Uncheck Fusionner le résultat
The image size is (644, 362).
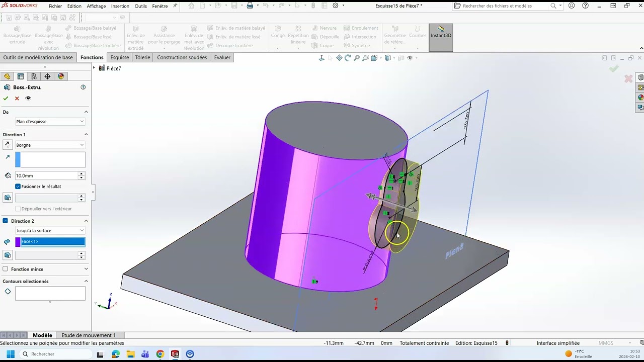pyautogui.click(x=18, y=187)
